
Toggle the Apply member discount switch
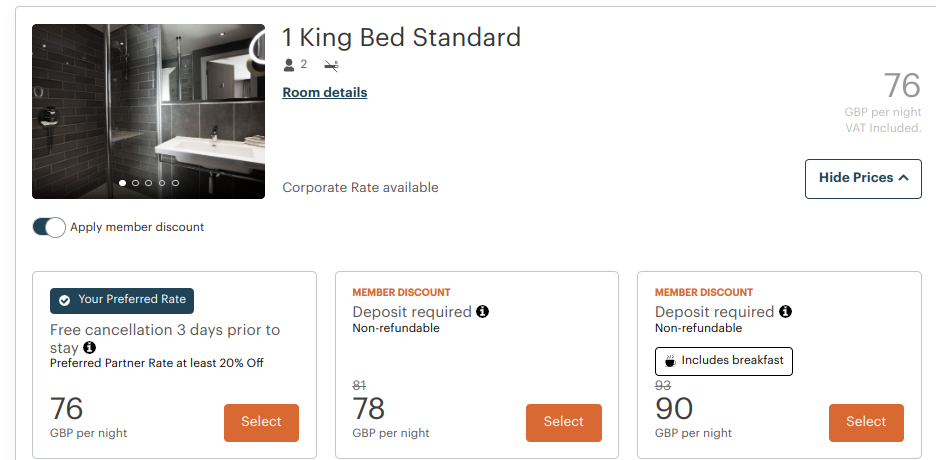(49, 227)
